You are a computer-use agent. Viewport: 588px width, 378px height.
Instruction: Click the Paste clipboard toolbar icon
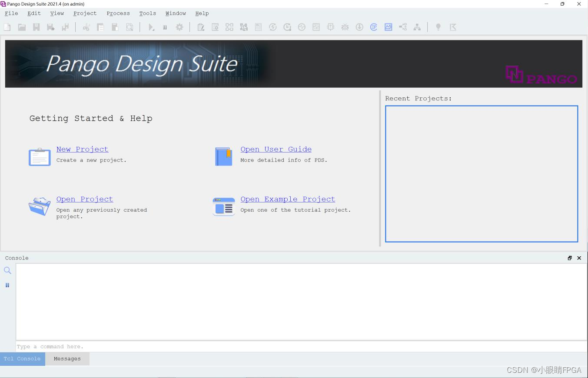(115, 27)
